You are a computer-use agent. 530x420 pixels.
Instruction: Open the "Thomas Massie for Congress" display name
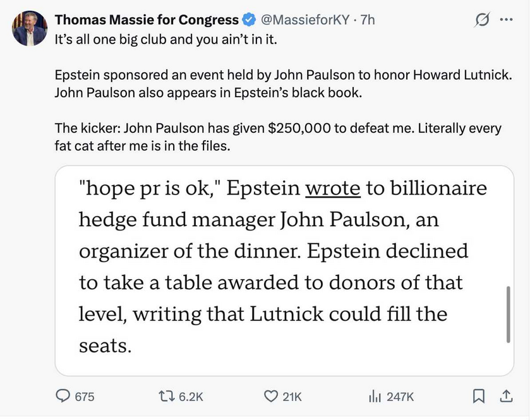click(x=147, y=20)
